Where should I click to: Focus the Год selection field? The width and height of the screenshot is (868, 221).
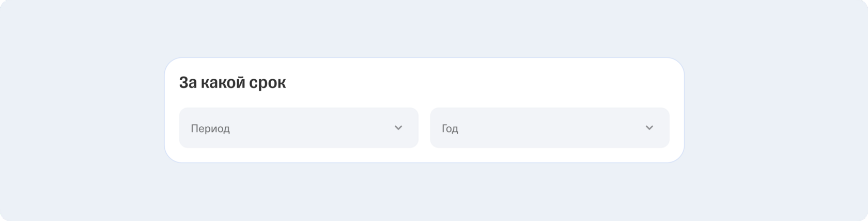tap(549, 128)
